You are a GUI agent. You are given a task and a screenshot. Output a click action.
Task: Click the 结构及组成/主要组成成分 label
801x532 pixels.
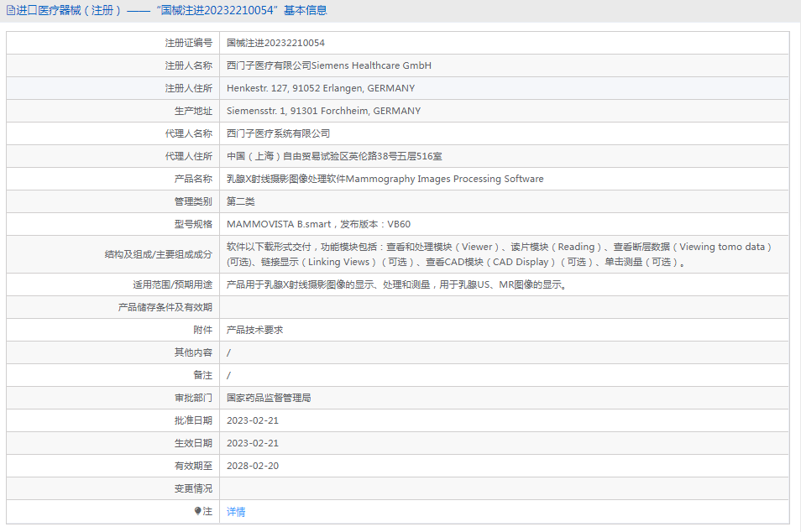click(159, 254)
